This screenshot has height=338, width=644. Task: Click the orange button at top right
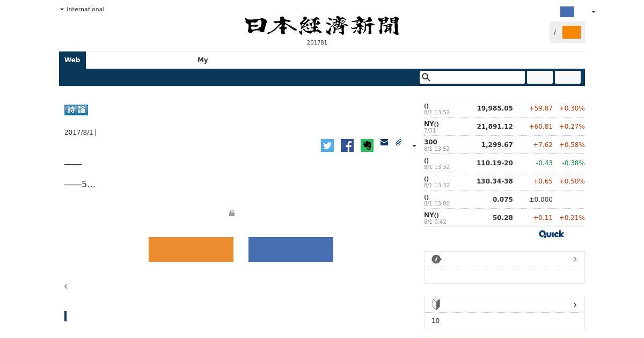[572, 32]
